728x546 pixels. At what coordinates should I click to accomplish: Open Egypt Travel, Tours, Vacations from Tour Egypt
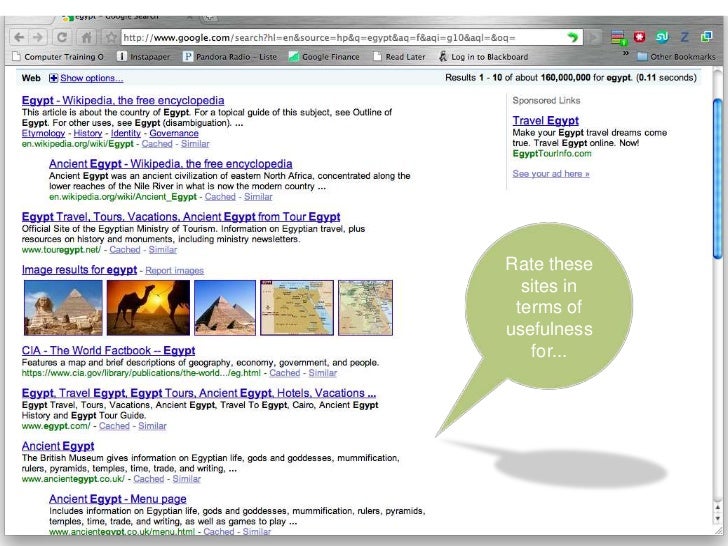(x=181, y=217)
